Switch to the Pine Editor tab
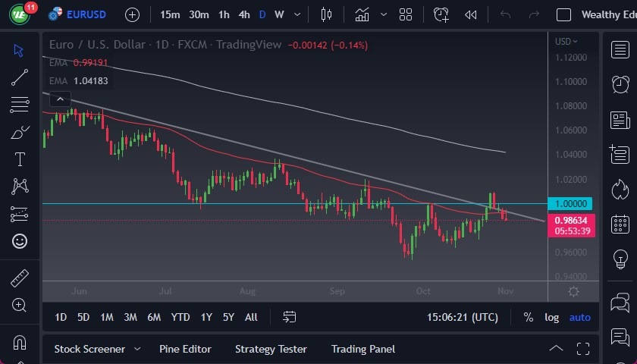Viewport: 637px width, 364px height. [185, 349]
